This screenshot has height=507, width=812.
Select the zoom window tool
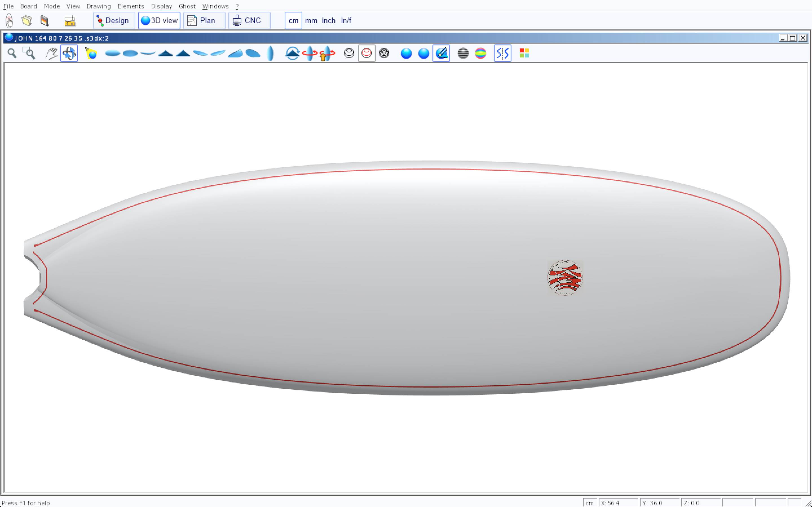pos(29,53)
